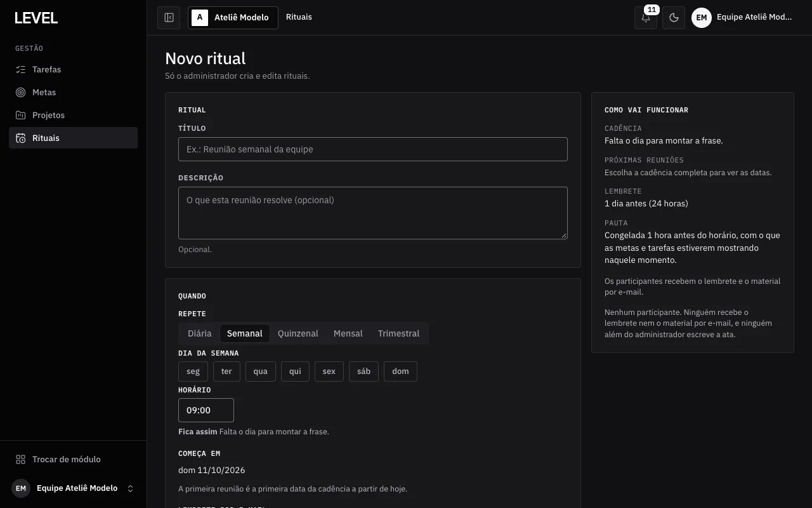Open Metas from the sidebar
812x508 pixels.
coord(73,92)
